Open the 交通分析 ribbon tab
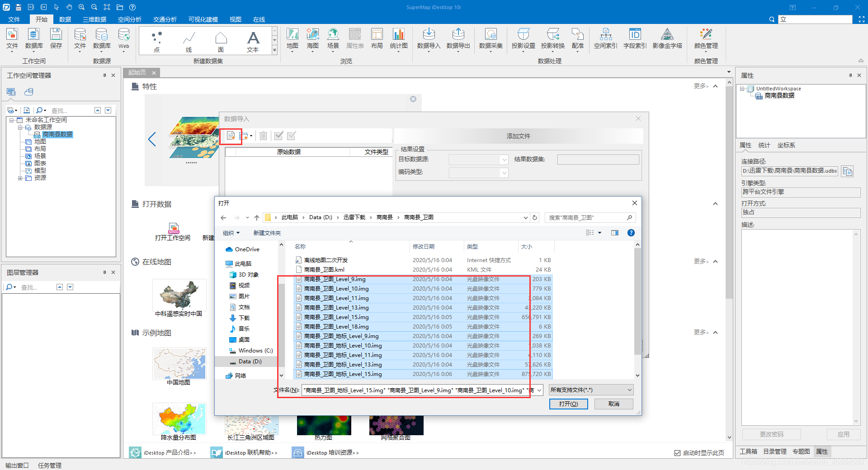Screen dimensions: 868x470 pos(165,19)
